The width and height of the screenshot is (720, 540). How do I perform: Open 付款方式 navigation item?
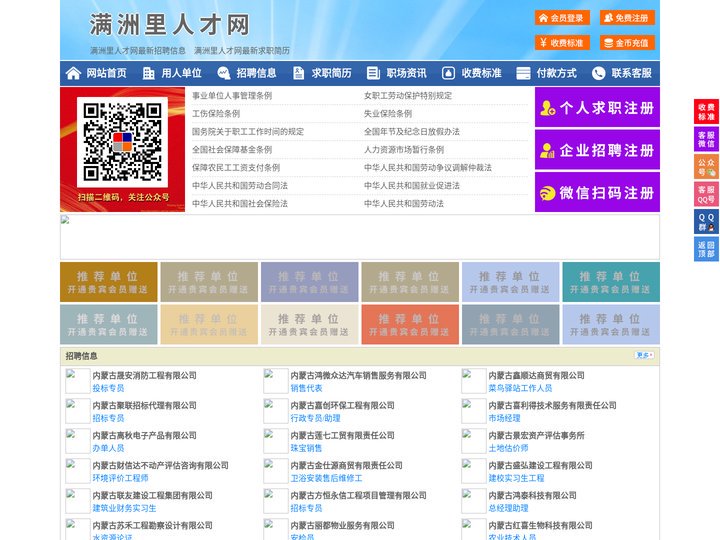point(557,73)
